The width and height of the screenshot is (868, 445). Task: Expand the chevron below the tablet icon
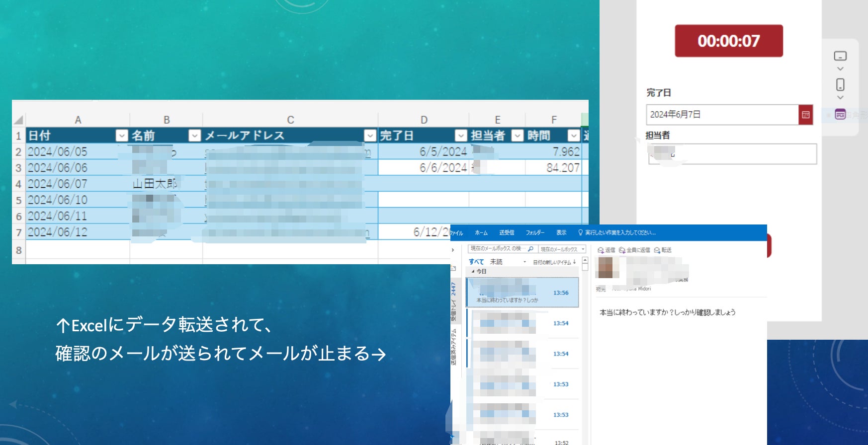840,69
